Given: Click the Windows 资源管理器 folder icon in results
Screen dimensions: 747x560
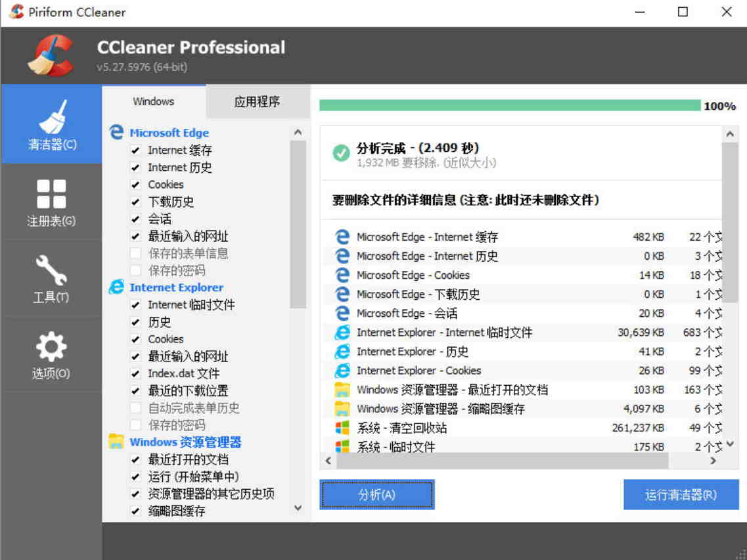Looking at the screenshot, I should 342,389.
